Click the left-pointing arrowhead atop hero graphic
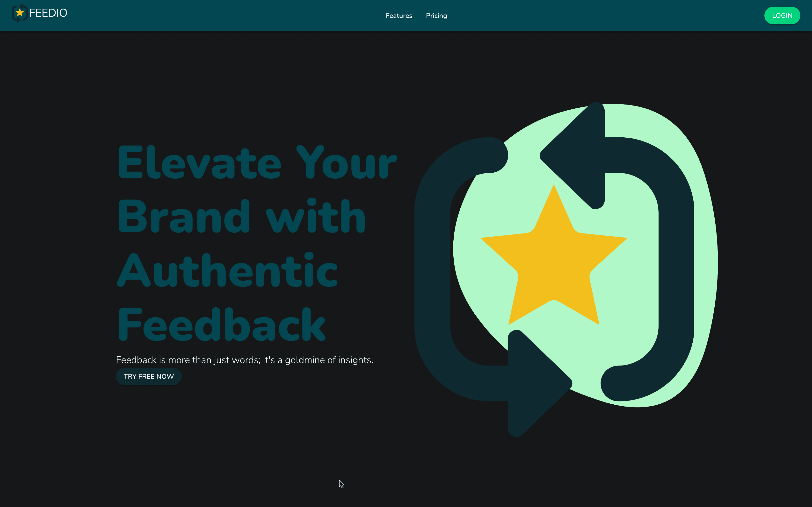The image size is (812, 507). 577,155
